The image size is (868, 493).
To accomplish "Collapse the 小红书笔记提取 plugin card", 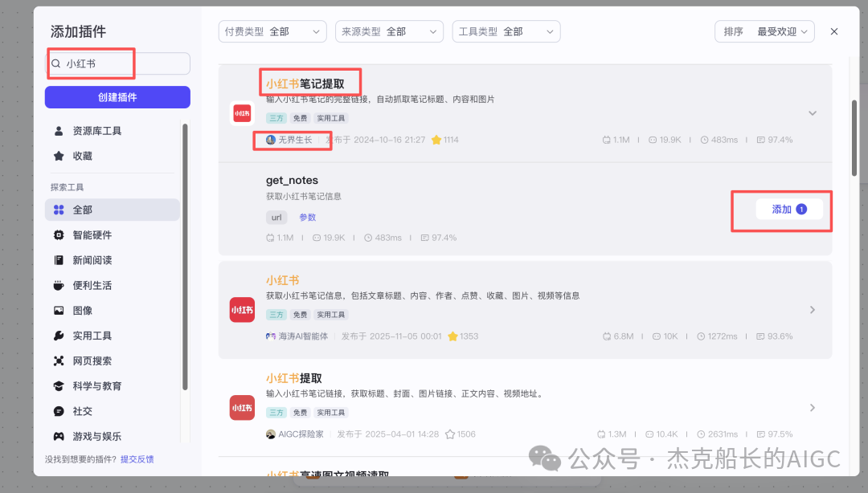I will click(812, 113).
